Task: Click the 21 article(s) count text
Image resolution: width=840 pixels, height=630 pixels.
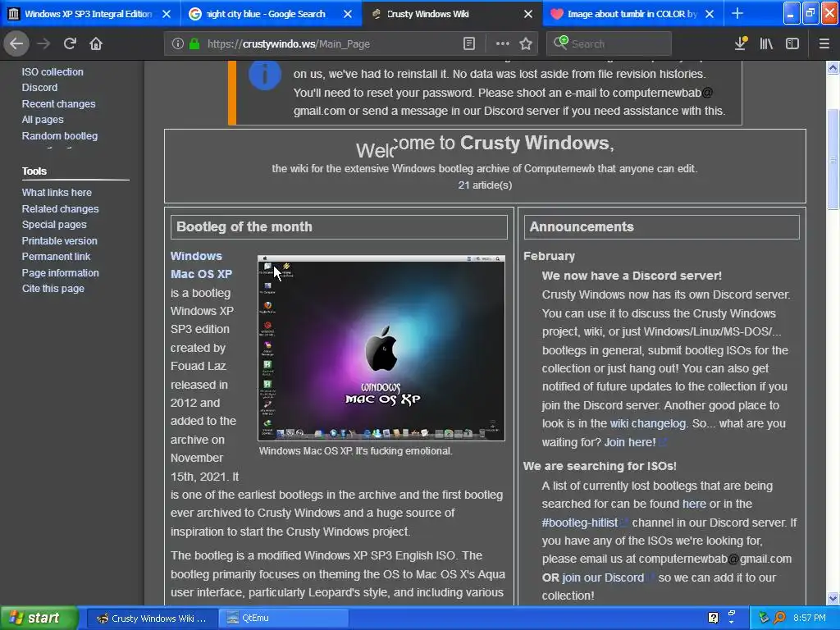Action: tap(485, 185)
